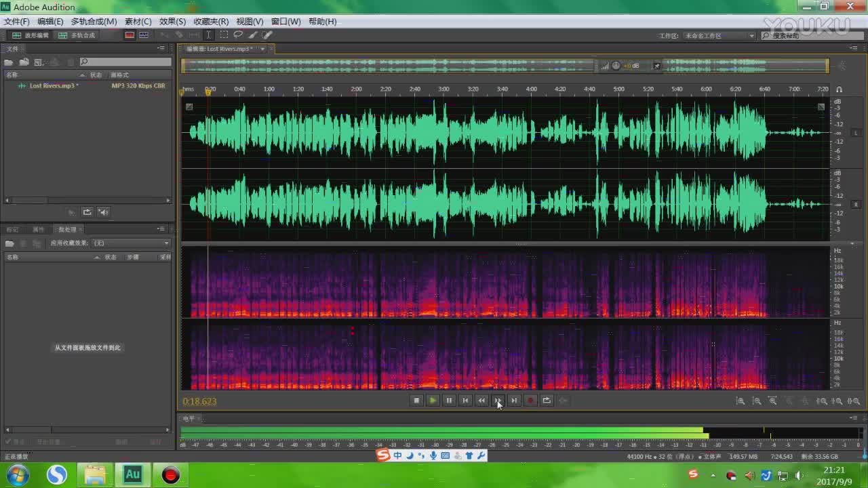Image resolution: width=868 pixels, height=488 pixels.
Task: Pause playback with the Pause button
Action: click(x=449, y=401)
